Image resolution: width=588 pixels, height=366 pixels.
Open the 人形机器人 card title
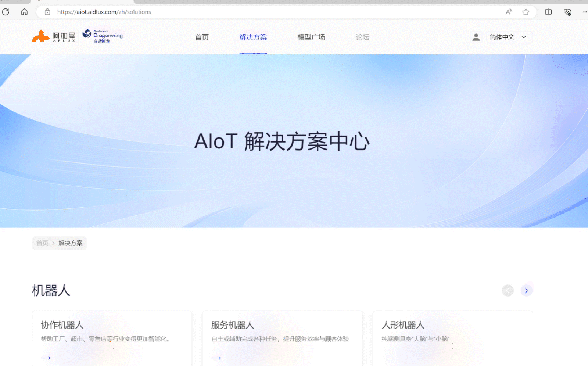pyautogui.click(x=403, y=325)
